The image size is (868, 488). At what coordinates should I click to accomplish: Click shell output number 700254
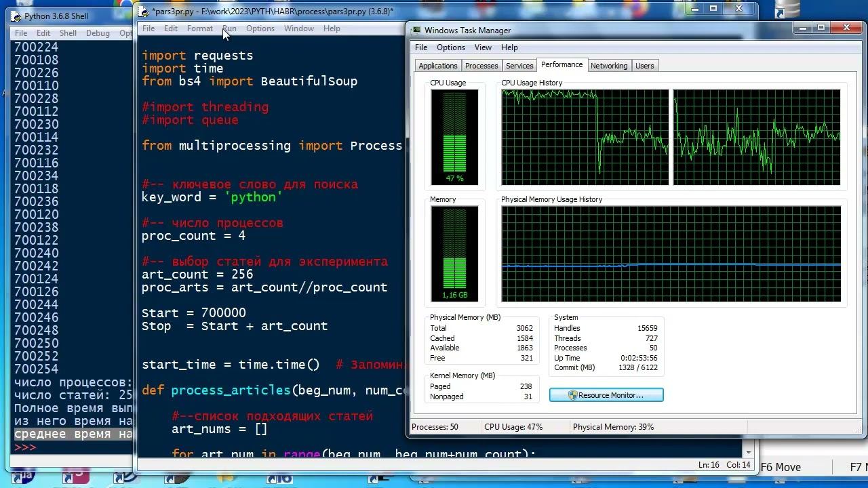(x=36, y=369)
